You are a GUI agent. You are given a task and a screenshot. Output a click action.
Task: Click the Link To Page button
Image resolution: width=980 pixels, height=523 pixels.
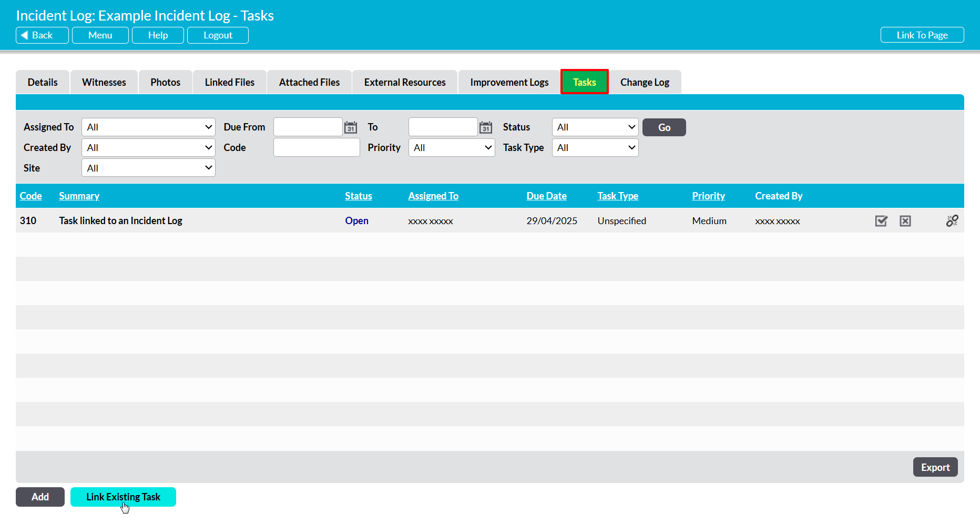pos(922,35)
